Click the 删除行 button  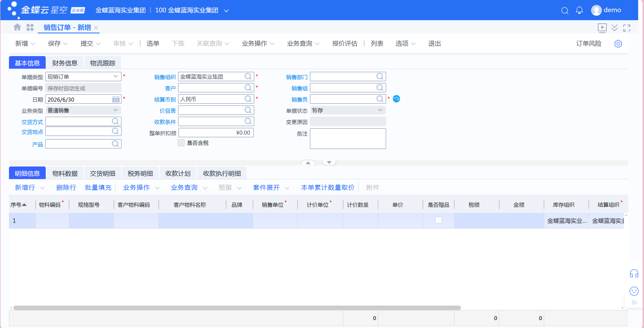[x=66, y=187]
